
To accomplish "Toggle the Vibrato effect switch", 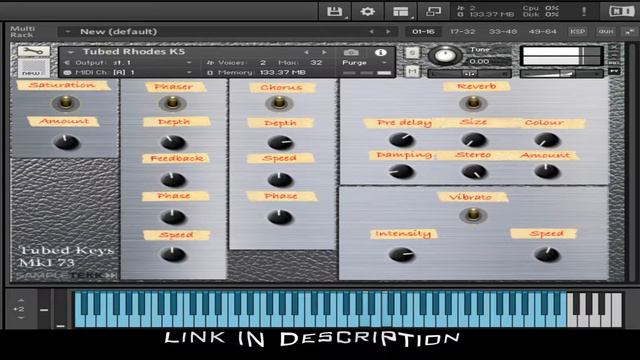I will pyautogui.click(x=473, y=215).
